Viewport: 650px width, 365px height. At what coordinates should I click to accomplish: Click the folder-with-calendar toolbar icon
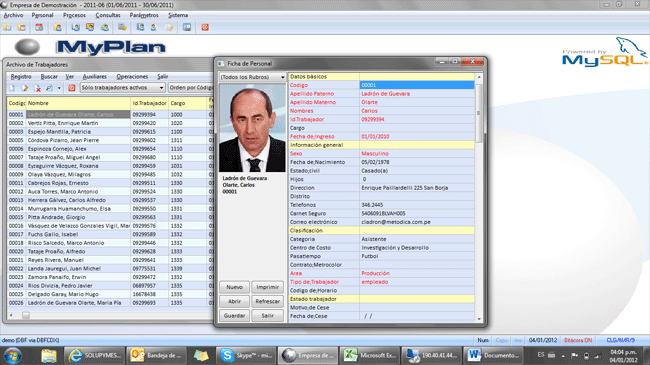pyautogui.click(x=22, y=27)
